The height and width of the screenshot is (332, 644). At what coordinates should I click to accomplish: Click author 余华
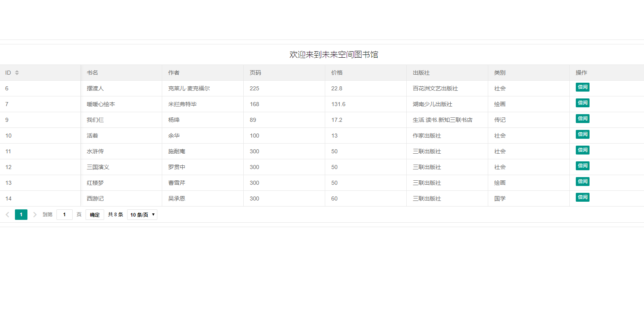click(x=174, y=136)
